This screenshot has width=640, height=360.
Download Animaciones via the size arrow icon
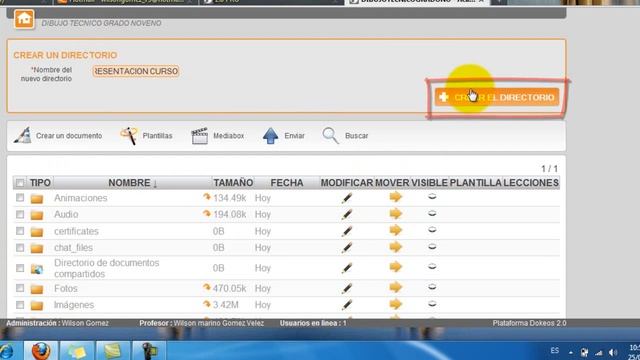[x=207, y=197]
